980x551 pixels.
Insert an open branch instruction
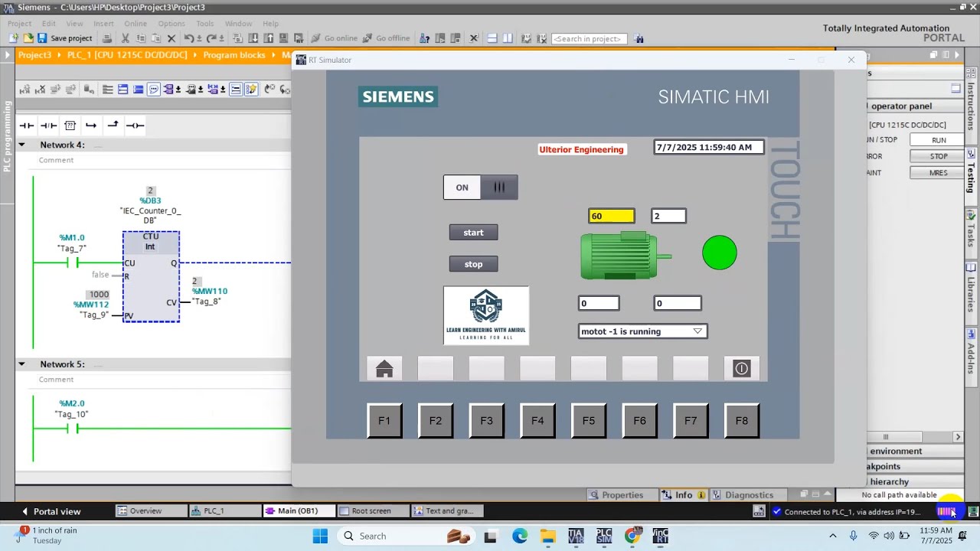pyautogui.click(x=91, y=125)
